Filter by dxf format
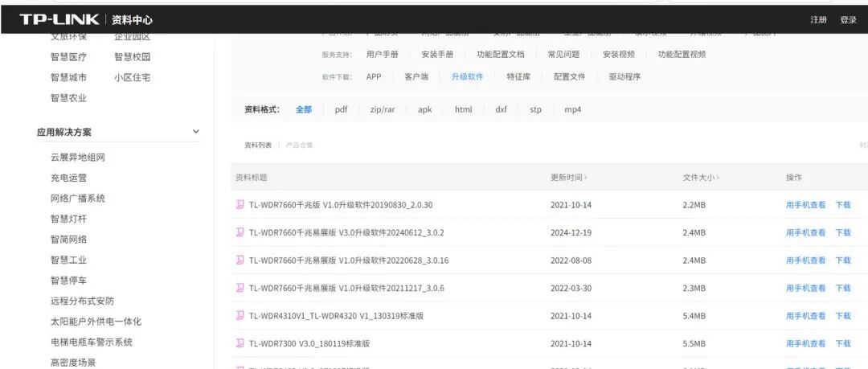Screen dimensions: 868x369 point(501,109)
